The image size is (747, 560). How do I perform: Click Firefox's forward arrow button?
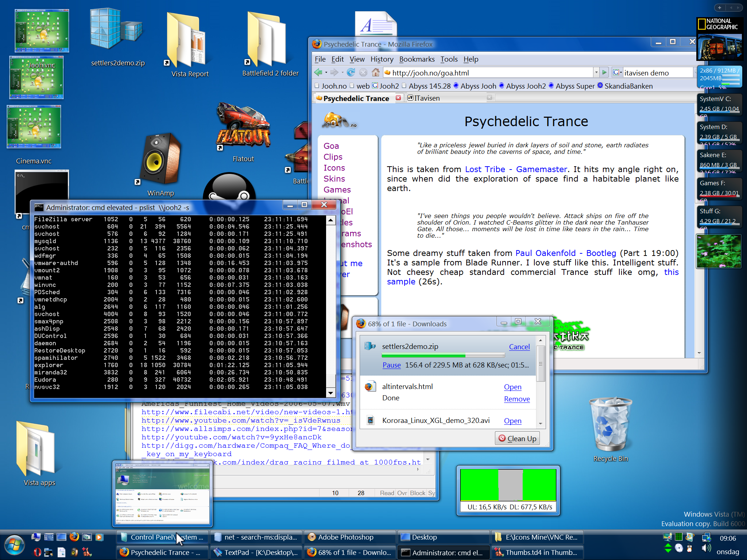click(334, 73)
